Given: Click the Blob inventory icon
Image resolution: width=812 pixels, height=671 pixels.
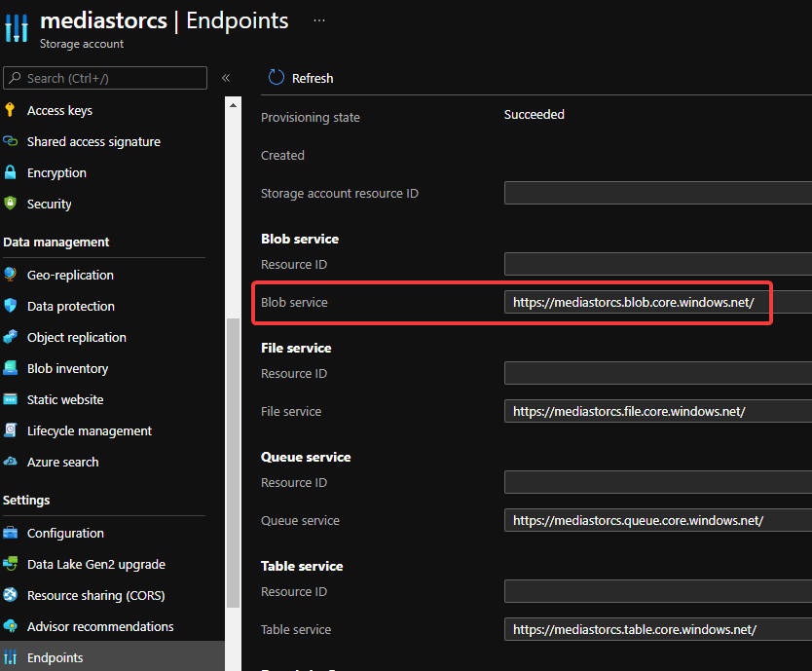Looking at the screenshot, I should [x=11, y=368].
